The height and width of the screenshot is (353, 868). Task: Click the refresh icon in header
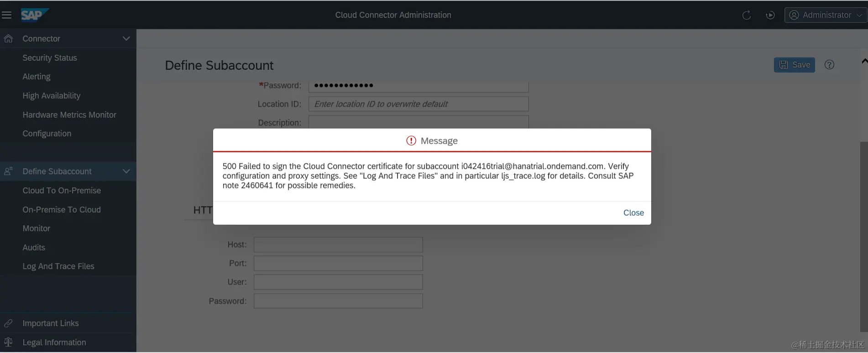pos(747,15)
